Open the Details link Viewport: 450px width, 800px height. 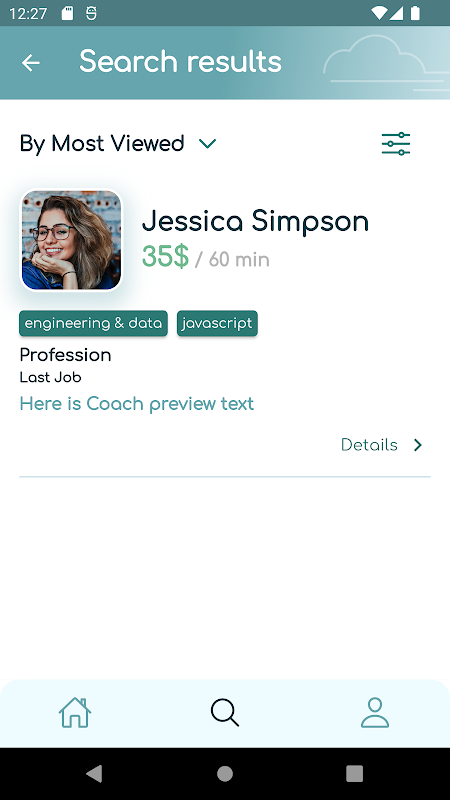369,445
